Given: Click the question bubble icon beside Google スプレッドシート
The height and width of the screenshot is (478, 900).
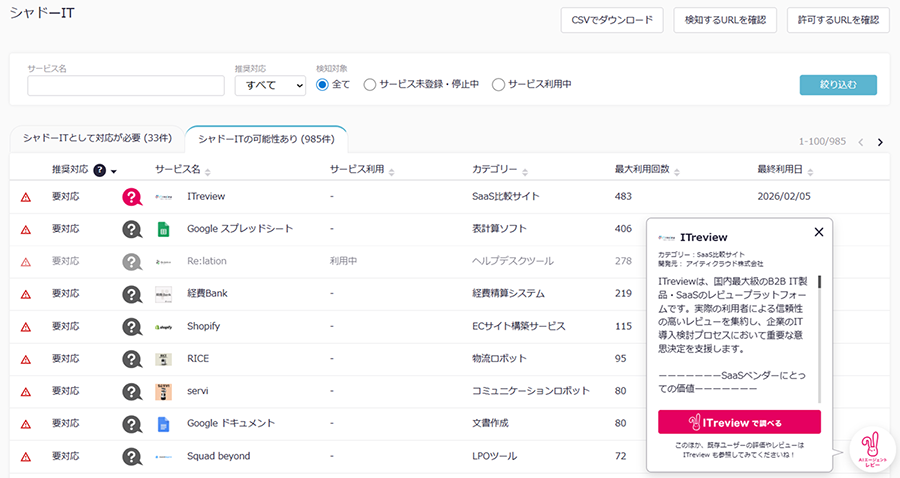Looking at the screenshot, I should (132, 229).
